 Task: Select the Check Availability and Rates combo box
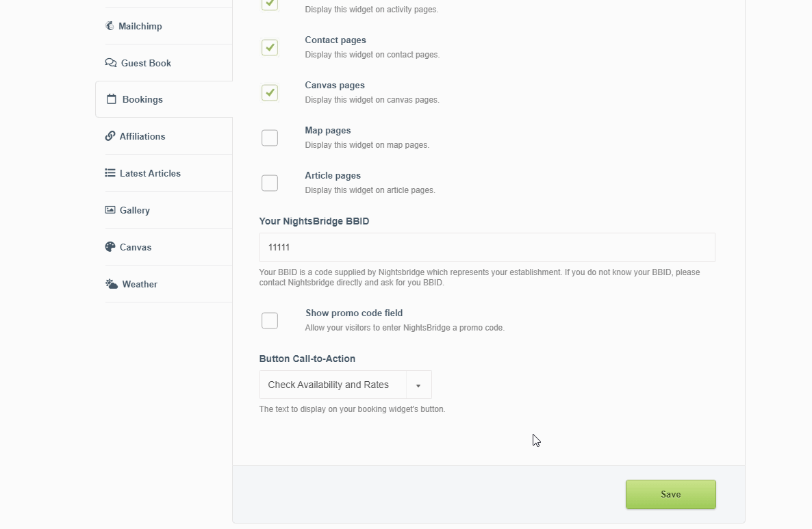pyautogui.click(x=333, y=385)
